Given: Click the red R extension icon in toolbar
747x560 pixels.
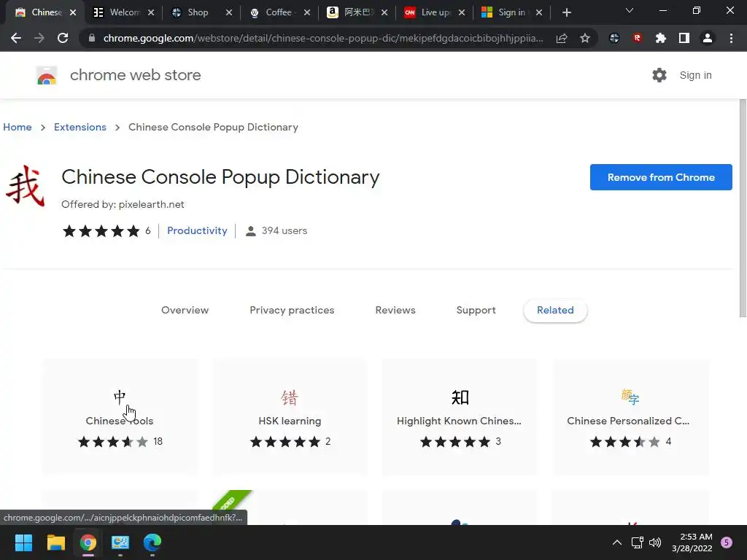Looking at the screenshot, I should 638,38.
